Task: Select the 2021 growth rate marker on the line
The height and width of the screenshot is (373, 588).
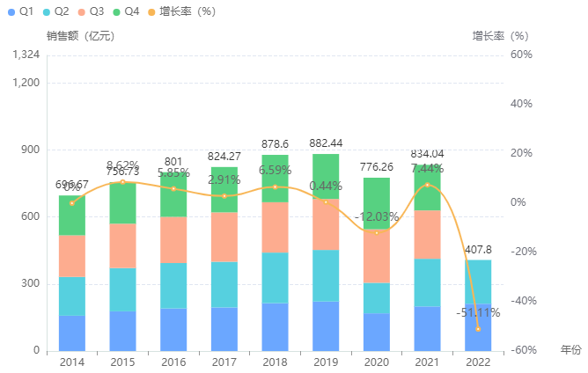Action: coord(427,185)
